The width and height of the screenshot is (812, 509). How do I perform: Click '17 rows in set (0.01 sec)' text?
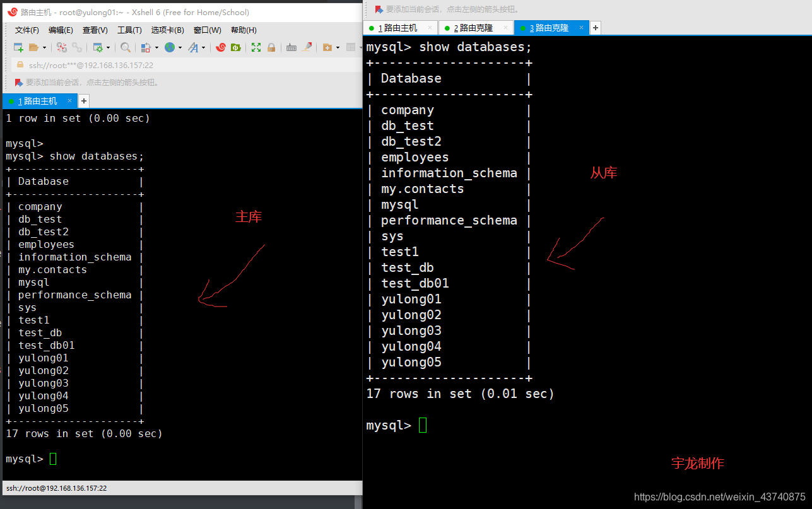click(460, 394)
